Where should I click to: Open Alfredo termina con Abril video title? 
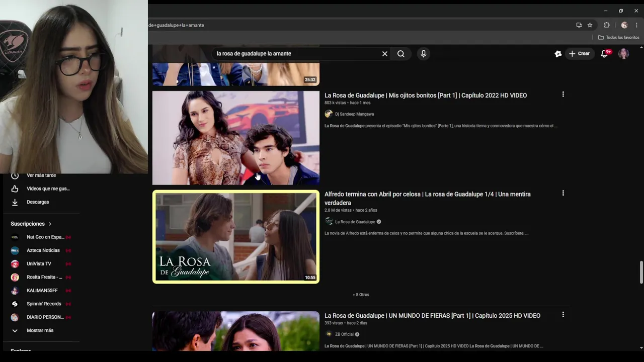tap(428, 198)
